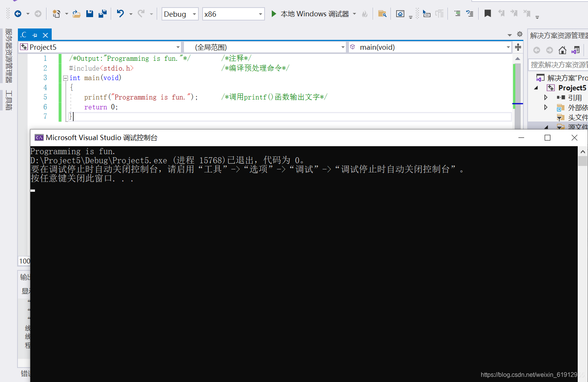Collapse the Project5 tree node
Image resolution: width=588 pixels, height=382 pixels.
536,88
